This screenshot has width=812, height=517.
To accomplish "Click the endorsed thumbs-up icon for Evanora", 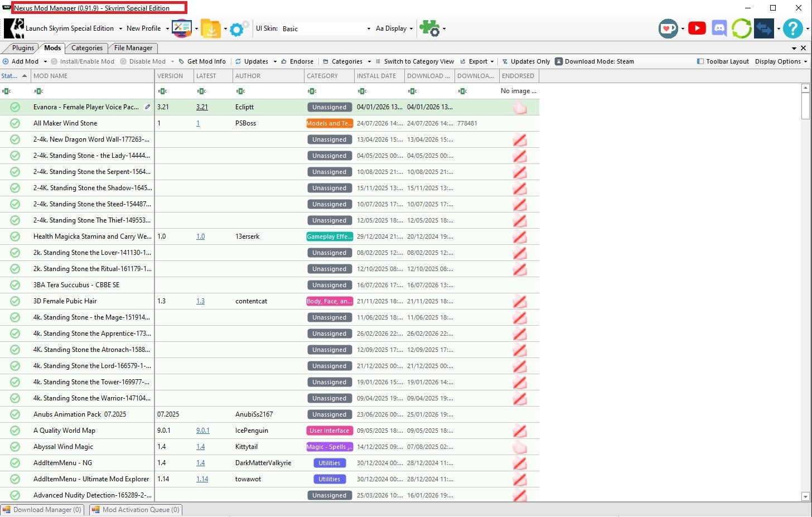I will point(520,108).
